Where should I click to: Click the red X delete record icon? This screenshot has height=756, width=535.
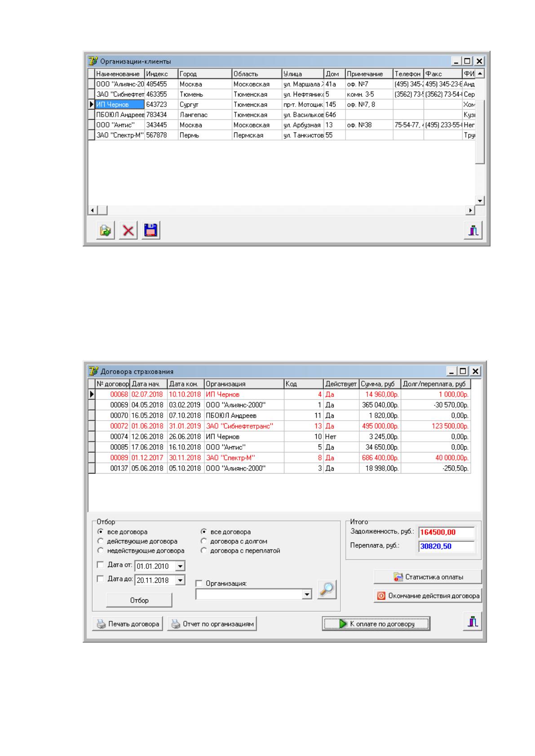point(128,231)
